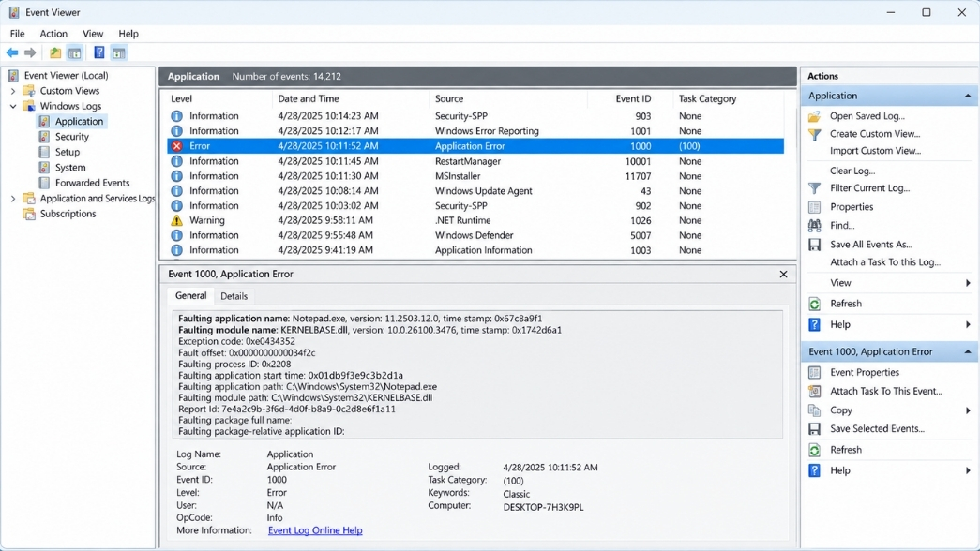Click the Refresh icon under Event 1000 actions
980x551 pixels.
[x=814, y=450]
